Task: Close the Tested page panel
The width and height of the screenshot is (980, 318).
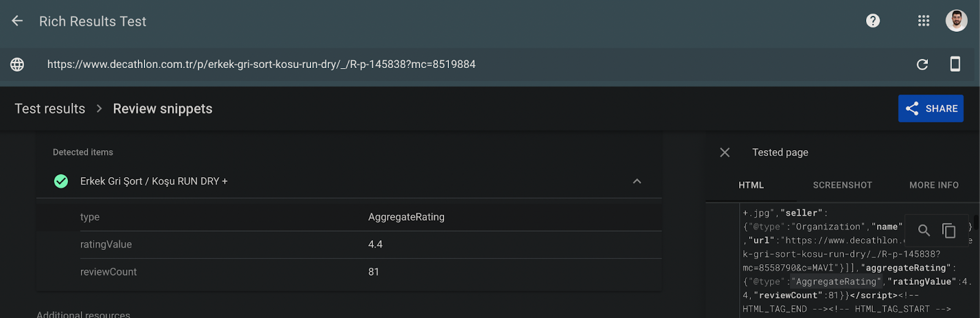Action: tap(725, 153)
